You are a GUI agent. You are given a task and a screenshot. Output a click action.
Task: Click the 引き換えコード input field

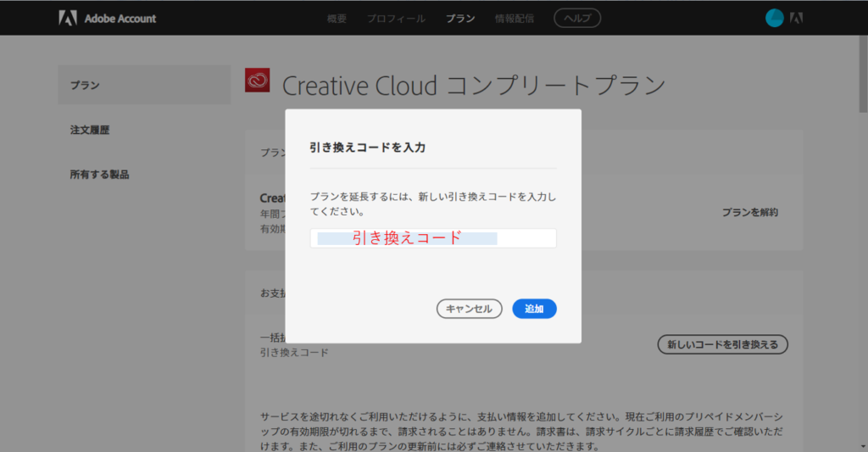(433, 238)
